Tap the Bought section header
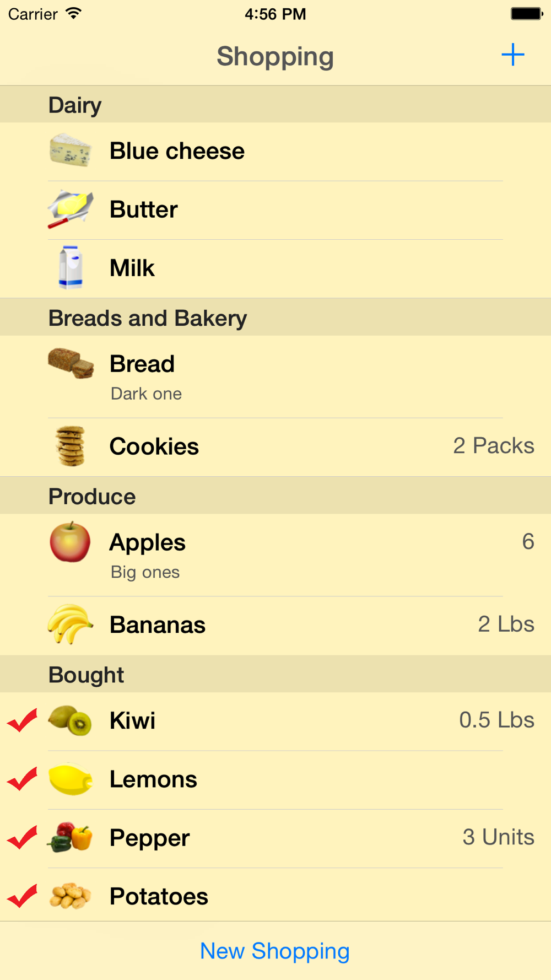This screenshot has height=980, width=551. click(86, 675)
